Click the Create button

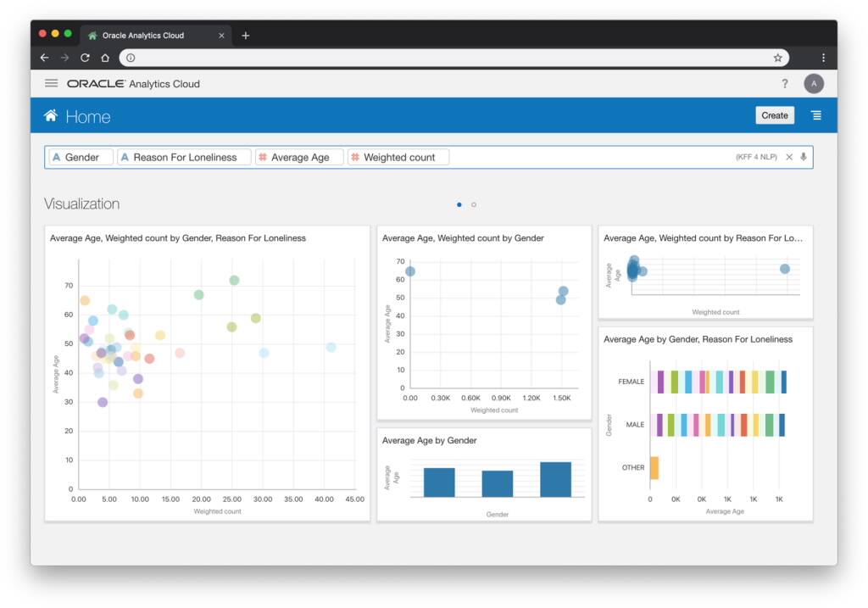coord(774,114)
